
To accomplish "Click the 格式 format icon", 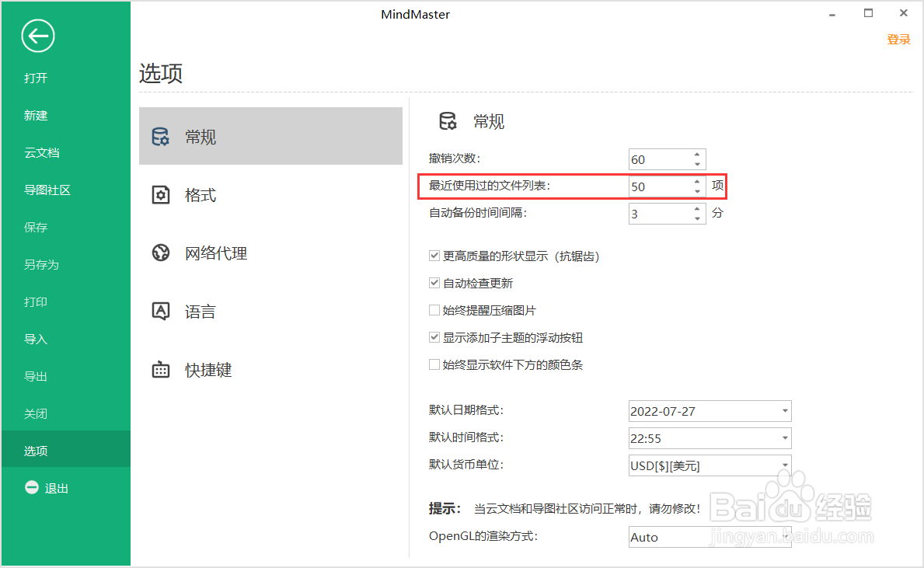I will coord(160,195).
